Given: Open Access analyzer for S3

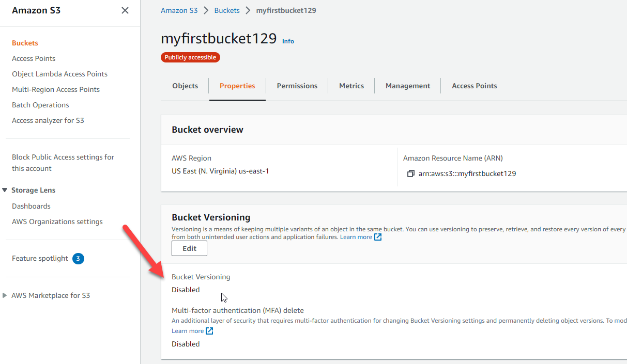Looking at the screenshot, I should pos(48,120).
